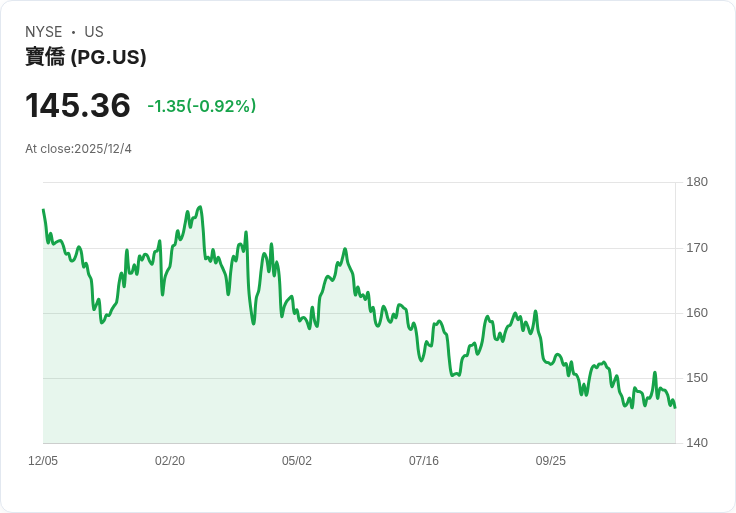This screenshot has height=513, width=736.
Task: Click the 150 price axis label
Action: [x=697, y=378]
